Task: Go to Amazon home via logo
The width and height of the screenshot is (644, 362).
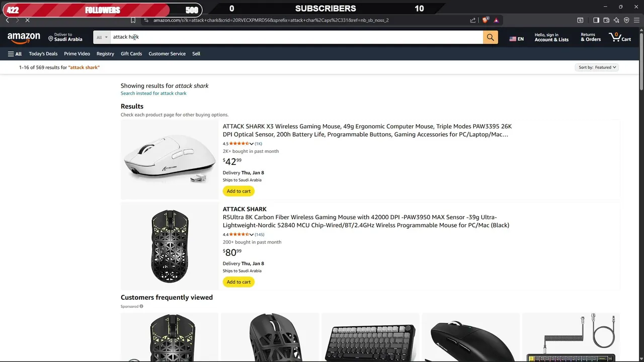Action: (x=24, y=38)
